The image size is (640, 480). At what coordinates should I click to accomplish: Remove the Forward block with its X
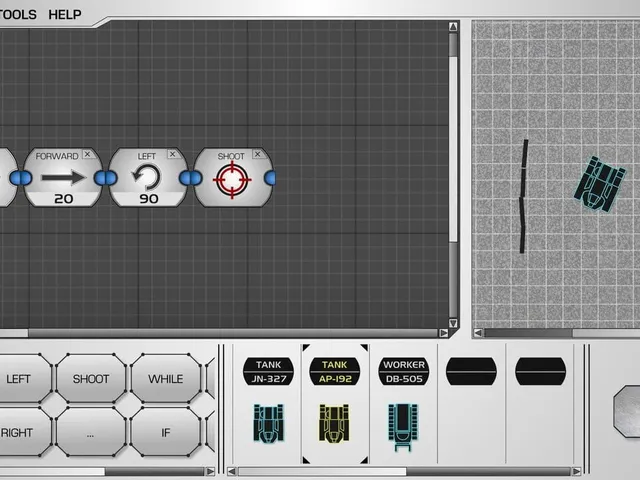87,154
